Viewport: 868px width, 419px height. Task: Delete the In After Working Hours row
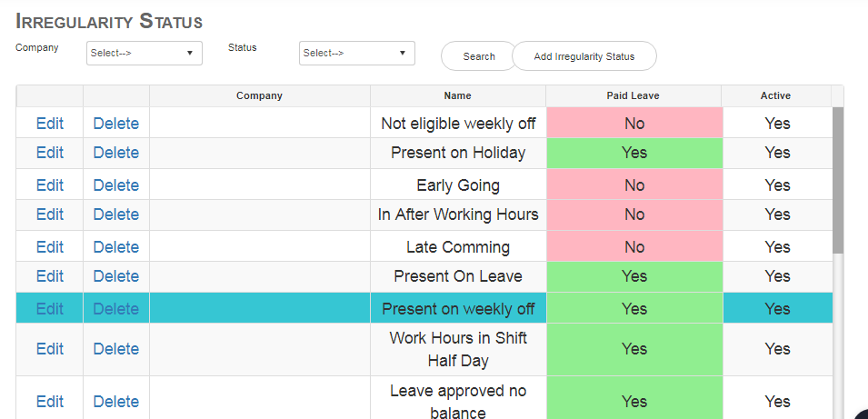(116, 214)
